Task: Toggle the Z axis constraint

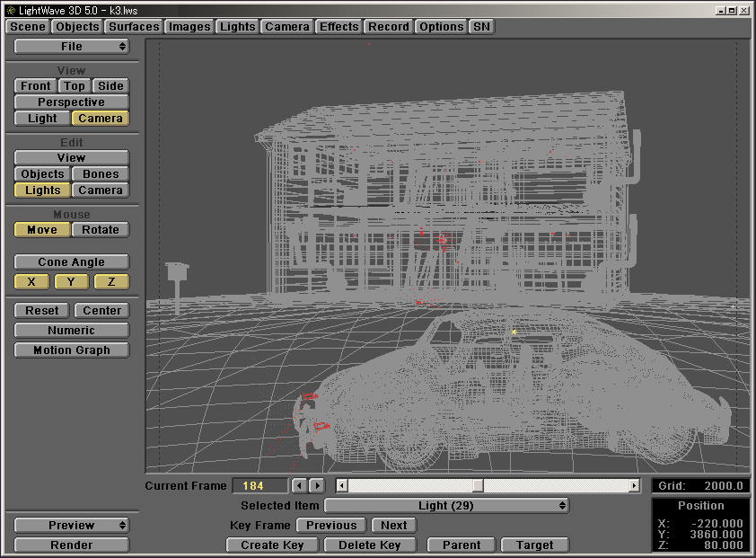Action: click(x=110, y=282)
